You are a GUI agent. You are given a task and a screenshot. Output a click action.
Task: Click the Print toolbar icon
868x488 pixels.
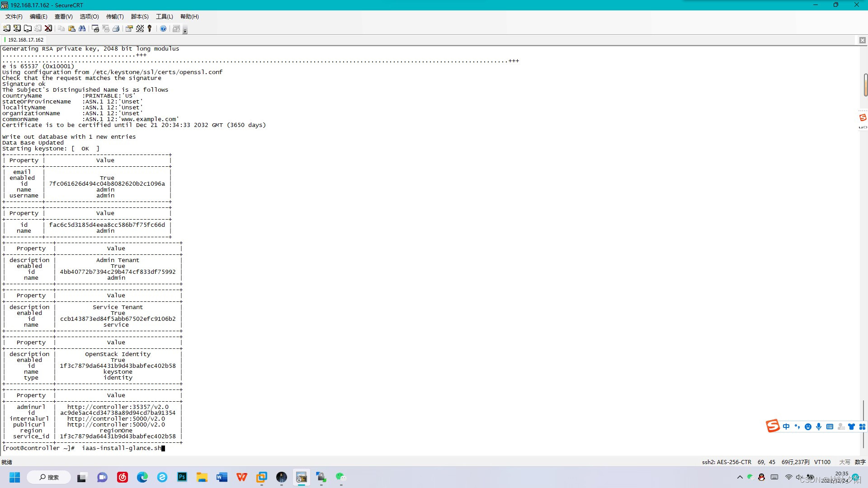coord(116,28)
